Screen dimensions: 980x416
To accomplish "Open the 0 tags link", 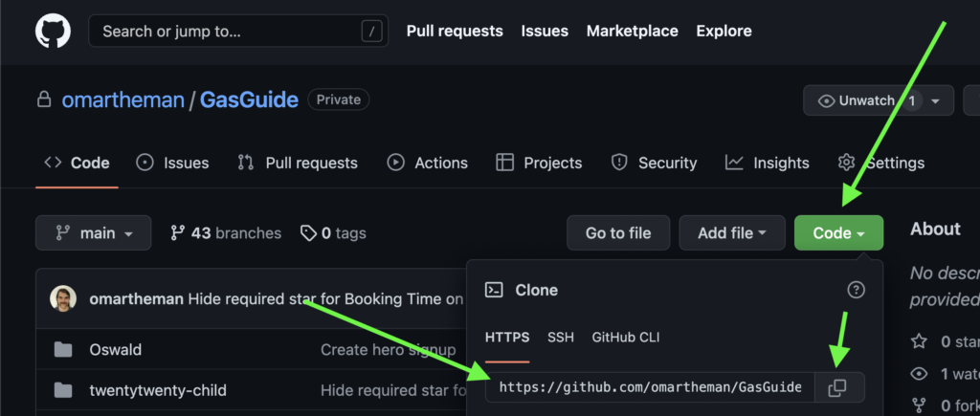I will [x=333, y=233].
